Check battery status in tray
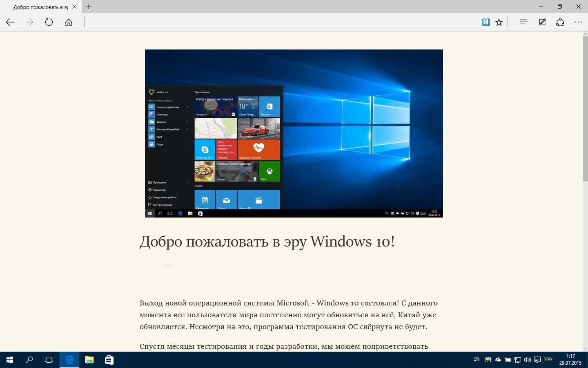This screenshot has width=588, height=368. coord(508,360)
